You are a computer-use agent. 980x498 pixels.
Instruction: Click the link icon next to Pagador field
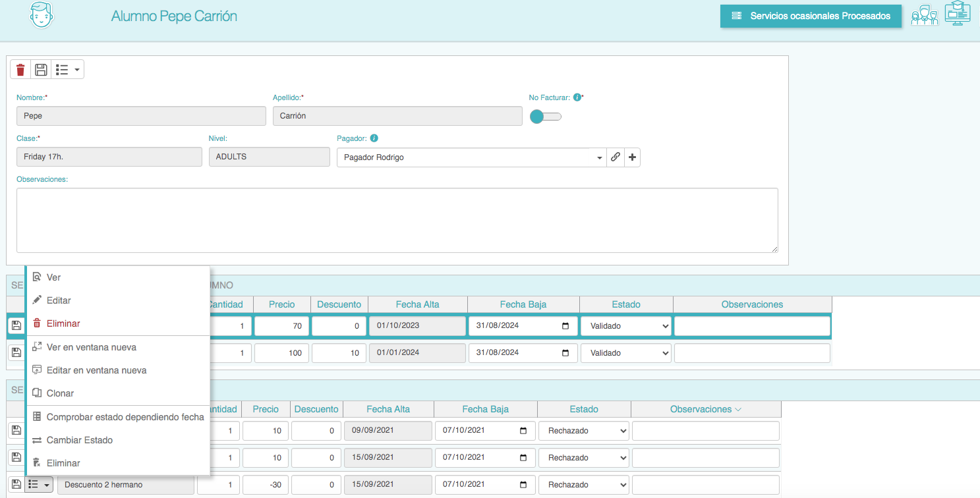pos(615,157)
